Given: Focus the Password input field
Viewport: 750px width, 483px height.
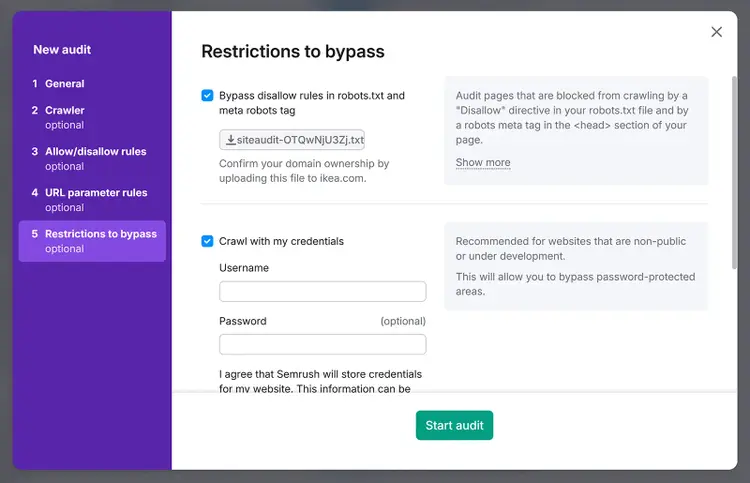Looking at the screenshot, I should click(322, 344).
